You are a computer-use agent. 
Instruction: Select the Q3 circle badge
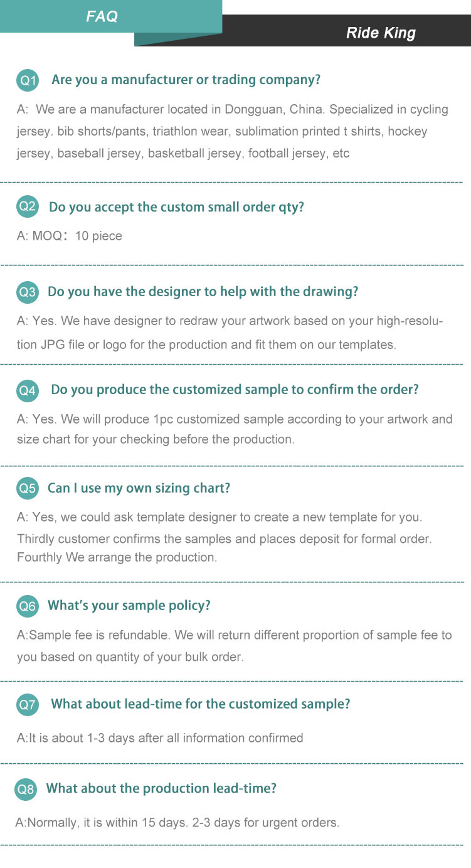(x=28, y=292)
